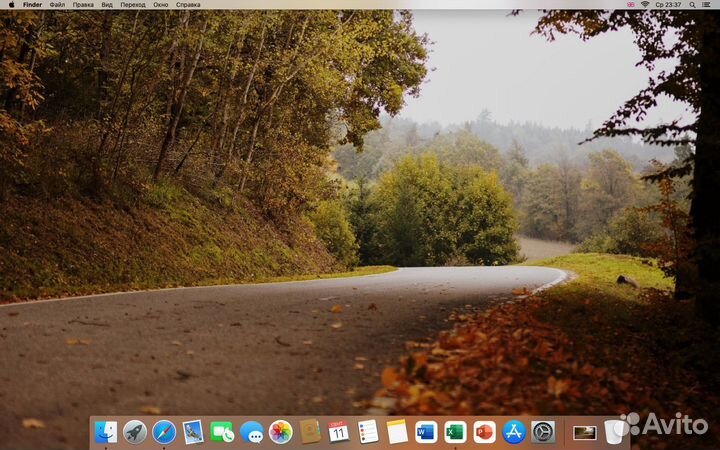Screen dimensions: 720x450
Task: Open the Окно menu
Action: [161, 5]
